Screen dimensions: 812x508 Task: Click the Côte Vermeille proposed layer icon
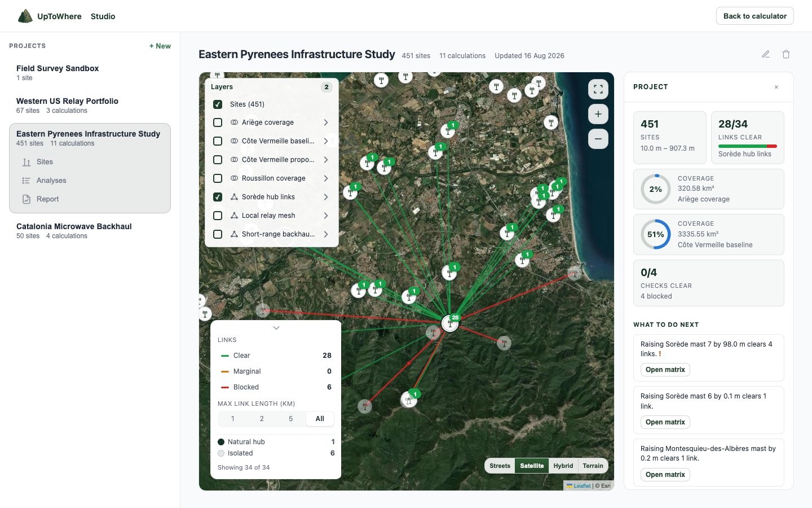(234, 160)
